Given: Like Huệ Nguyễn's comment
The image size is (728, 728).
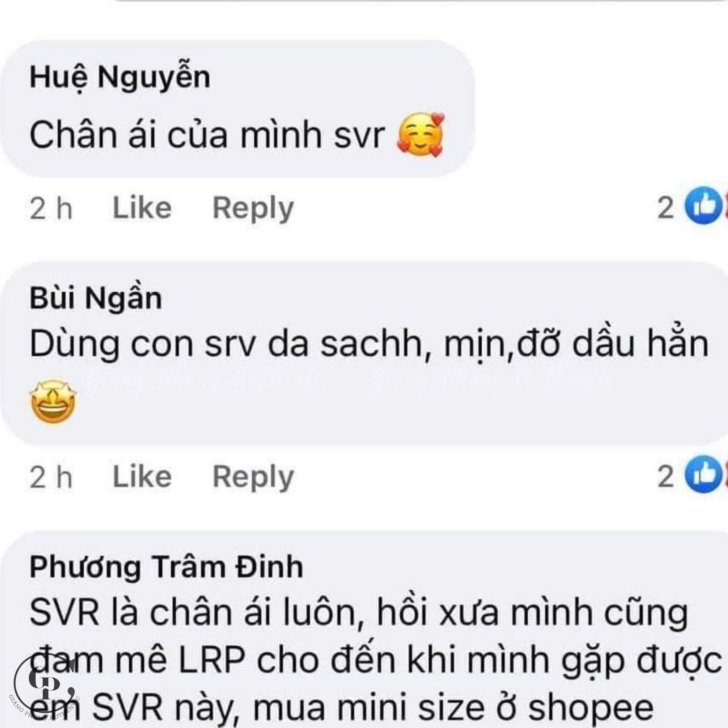Looking at the screenshot, I should coord(142,208).
